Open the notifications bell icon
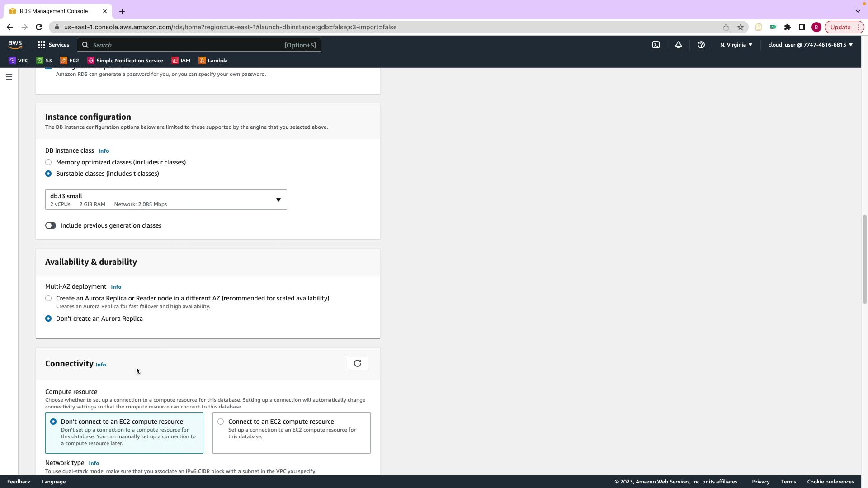Screen dimensions: 868x488 click(678, 45)
